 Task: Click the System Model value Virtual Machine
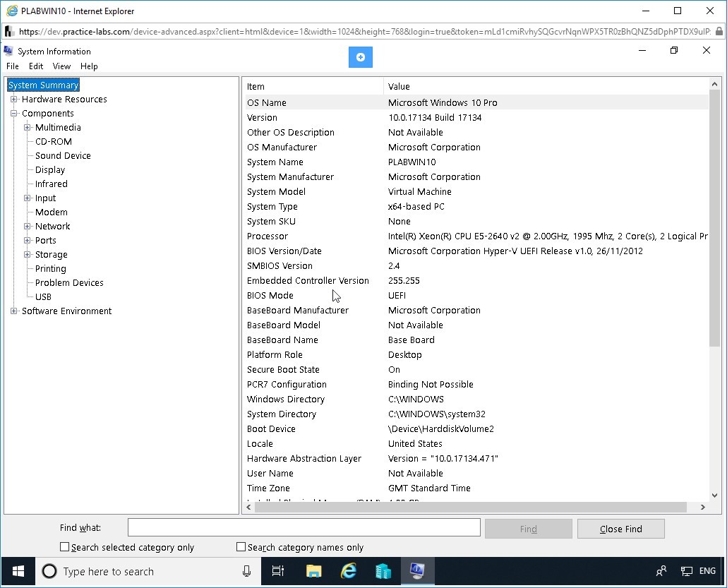419,192
